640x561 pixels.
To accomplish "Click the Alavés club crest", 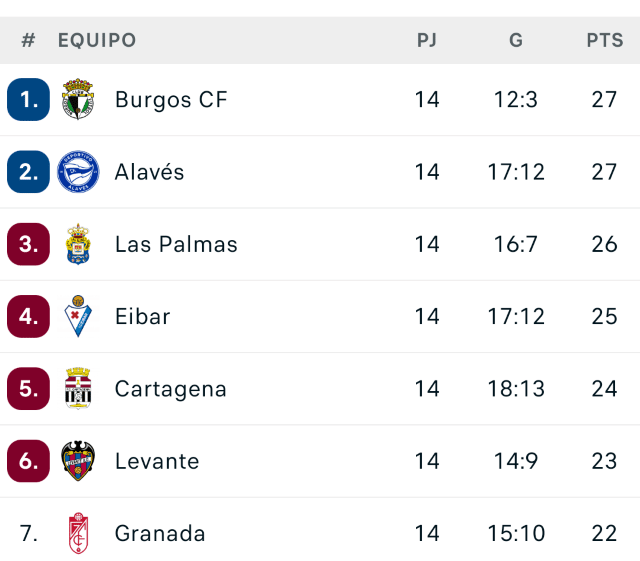I will (78, 172).
